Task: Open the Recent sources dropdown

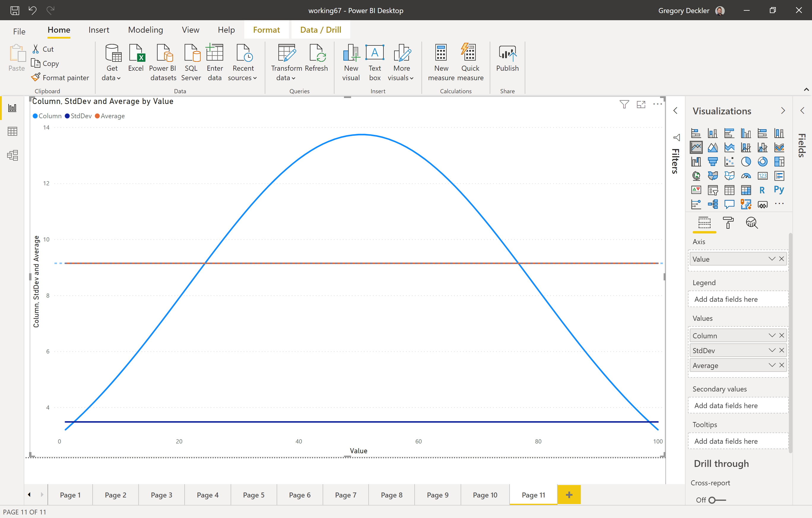Action: (x=242, y=78)
